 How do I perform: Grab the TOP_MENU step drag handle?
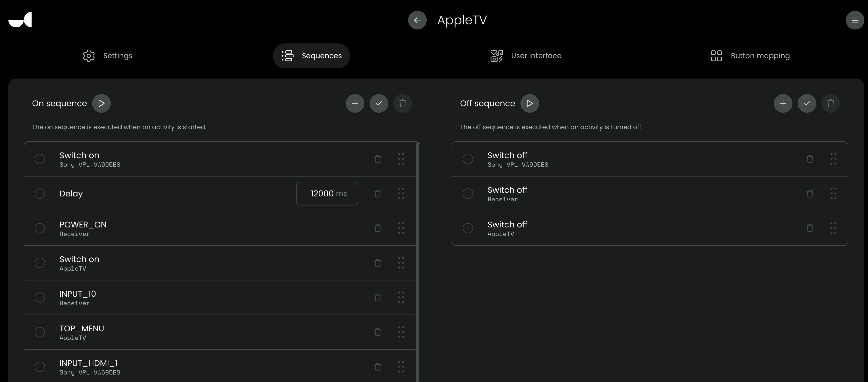[x=401, y=332]
